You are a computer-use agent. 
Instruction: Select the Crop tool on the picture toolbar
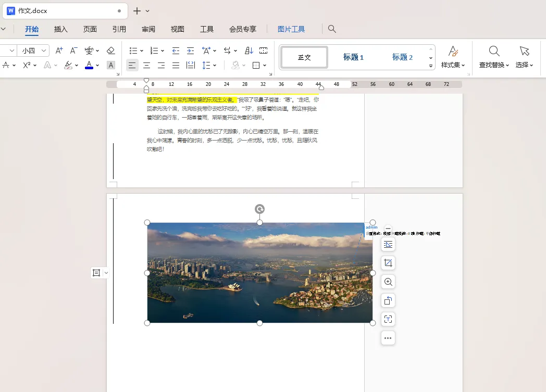click(388, 262)
